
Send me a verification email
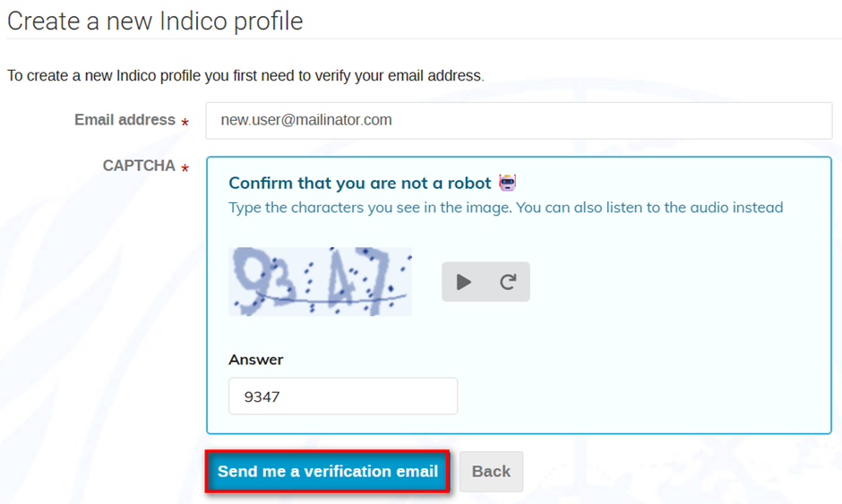[x=328, y=471]
